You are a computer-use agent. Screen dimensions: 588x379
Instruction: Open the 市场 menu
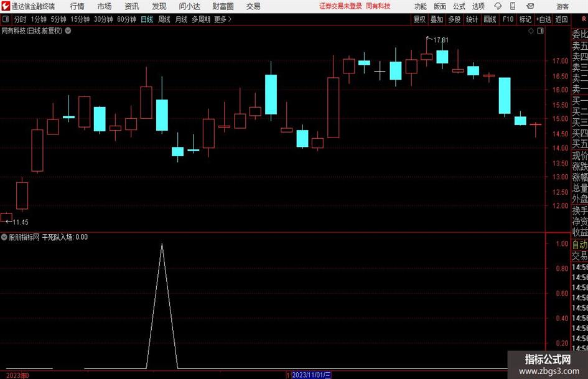(x=105, y=6)
